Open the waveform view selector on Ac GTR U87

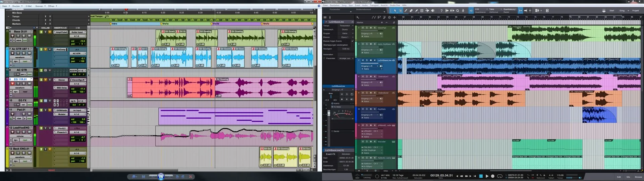[21, 57]
